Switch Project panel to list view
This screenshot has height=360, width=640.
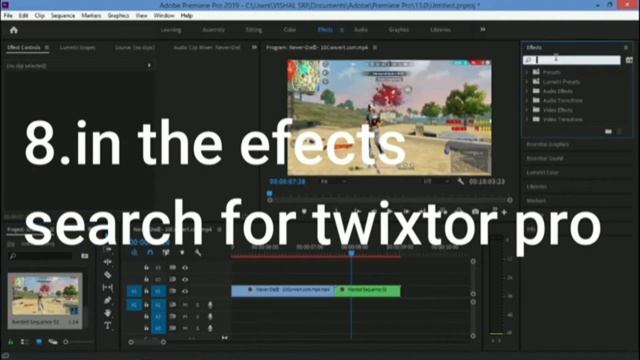click(24, 342)
